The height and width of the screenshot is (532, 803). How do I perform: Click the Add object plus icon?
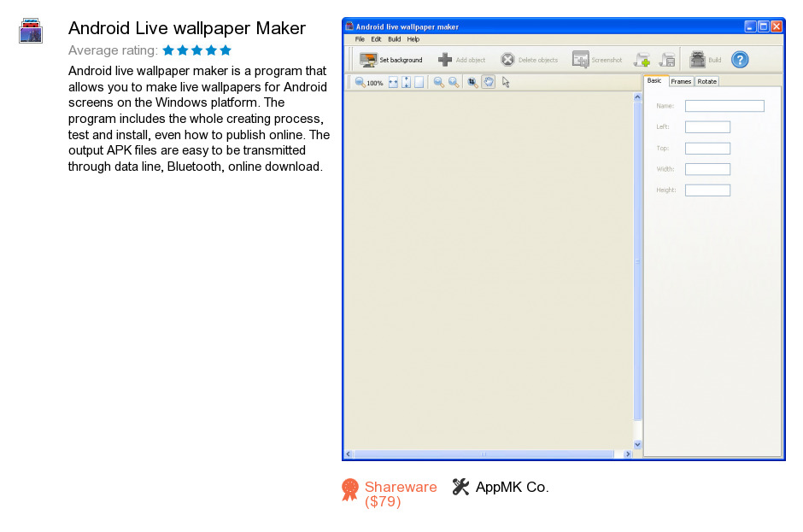tap(445, 60)
